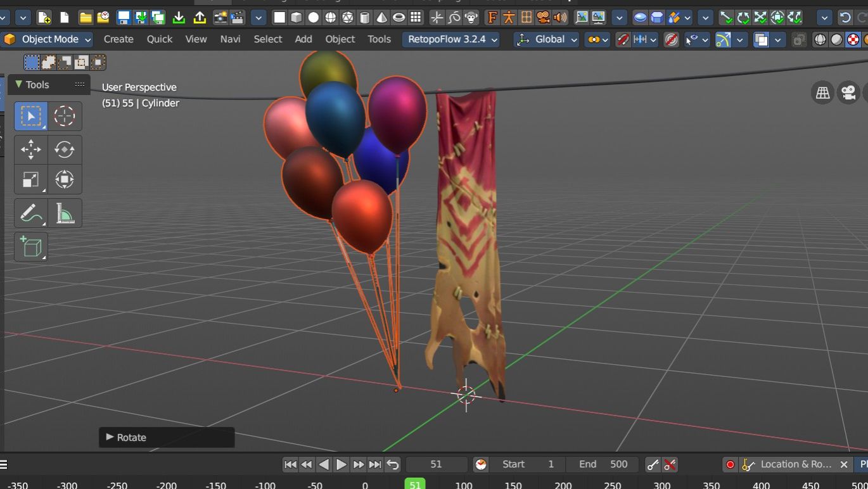Select the Scale tool icon
This screenshot has height=489, width=868.
[x=31, y=180]
